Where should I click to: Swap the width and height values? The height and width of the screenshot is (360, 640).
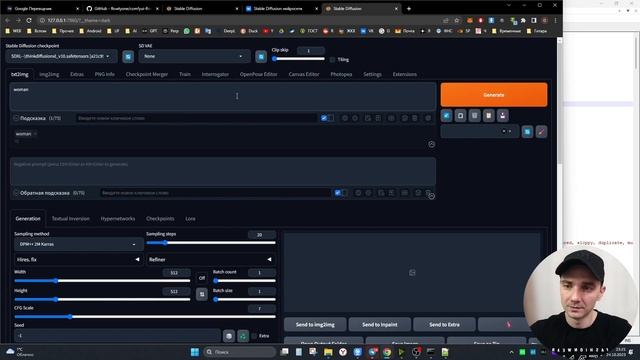pyautogui.click(x=202, y=294)
